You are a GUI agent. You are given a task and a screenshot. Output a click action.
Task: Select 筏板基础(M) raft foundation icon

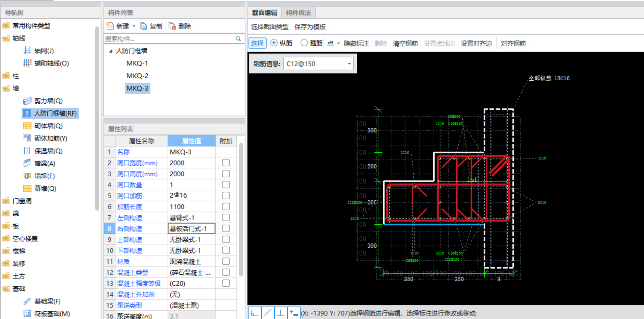pos(27,314)
